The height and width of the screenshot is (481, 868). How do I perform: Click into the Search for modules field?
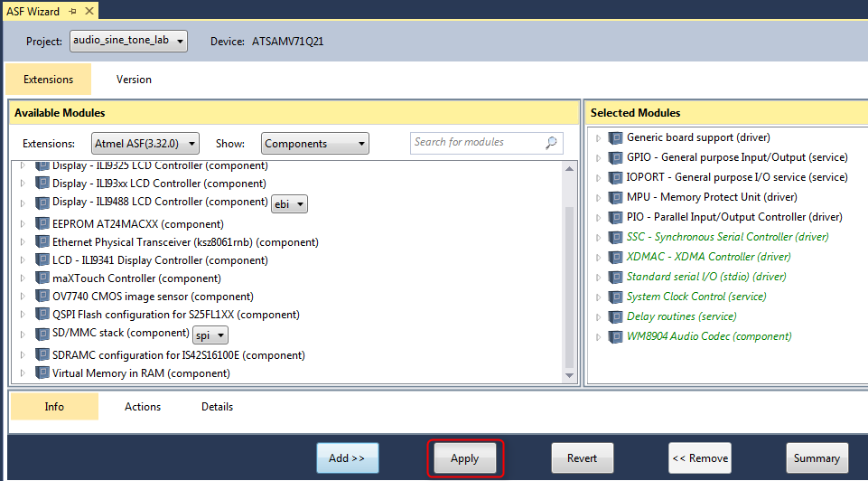point(476,143)
